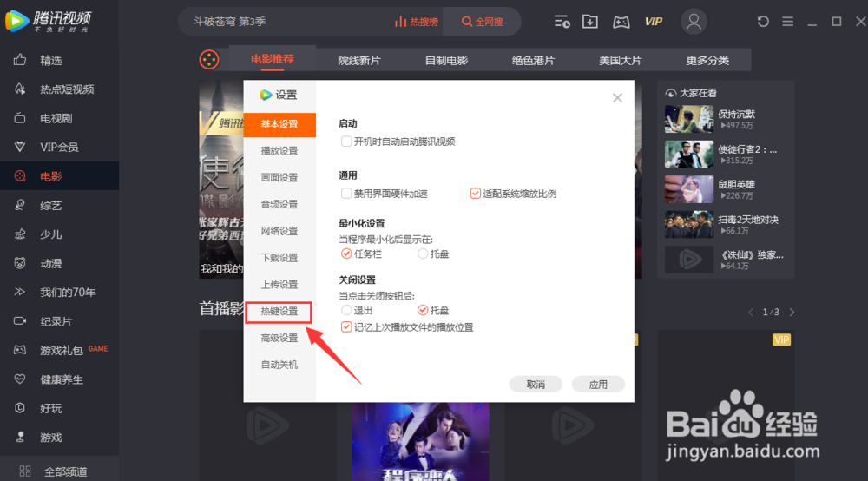The width and height of the screenshot is (868, 481).
Task: Open 热键设置 in settings list
Action: pyautogui.click(x=279, y=312)
